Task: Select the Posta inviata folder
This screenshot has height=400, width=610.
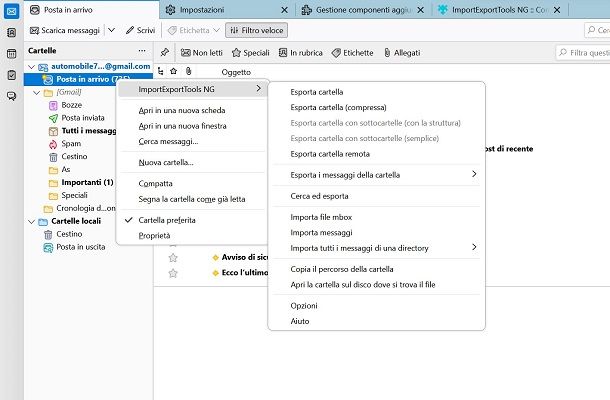Action: coord(83,118)
